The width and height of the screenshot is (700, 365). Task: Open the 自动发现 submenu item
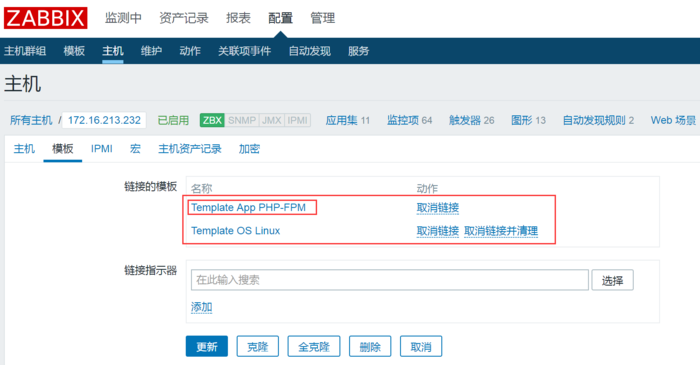310,51
